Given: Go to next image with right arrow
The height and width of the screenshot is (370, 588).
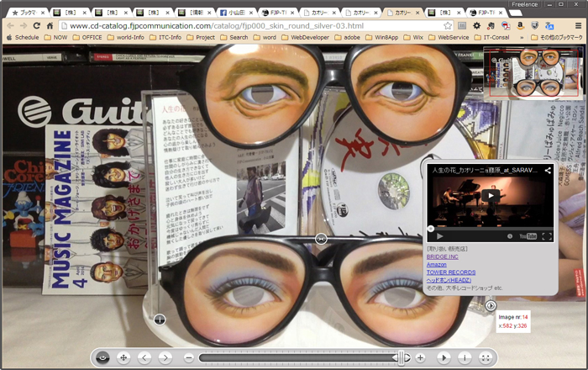Looking at the screenshot, I should [x=165, y=358].
